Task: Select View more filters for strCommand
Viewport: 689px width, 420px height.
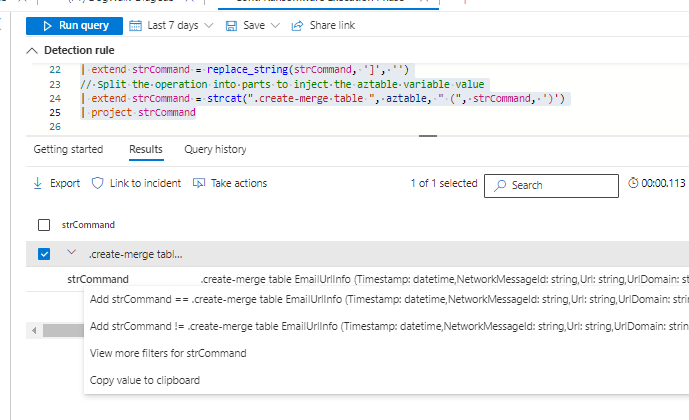Action: click(168, 353)
